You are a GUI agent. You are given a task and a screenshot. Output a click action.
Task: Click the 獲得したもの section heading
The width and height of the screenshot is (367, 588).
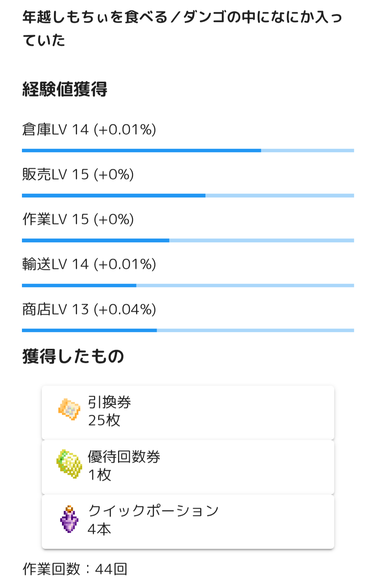[73, 357]
